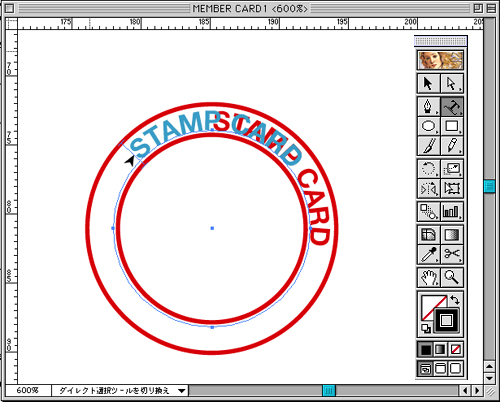The image size is (500, 402).
Task: Select the Direct Selection tool
Action: point(452,83)
